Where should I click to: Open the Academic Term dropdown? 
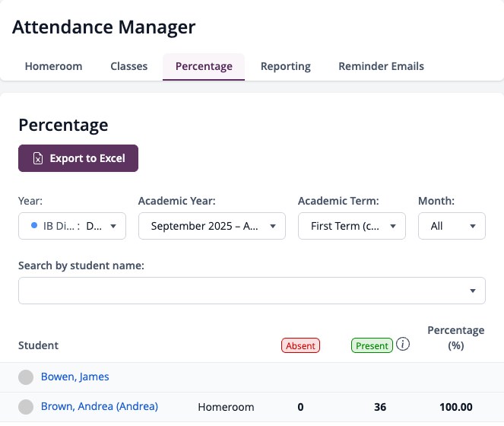(x=352, y=226)
